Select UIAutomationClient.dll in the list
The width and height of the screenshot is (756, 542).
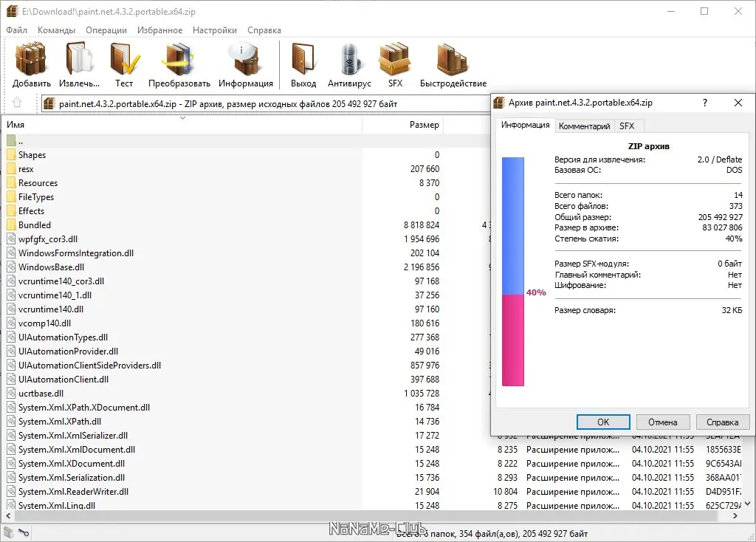click(x=63, y=379)
